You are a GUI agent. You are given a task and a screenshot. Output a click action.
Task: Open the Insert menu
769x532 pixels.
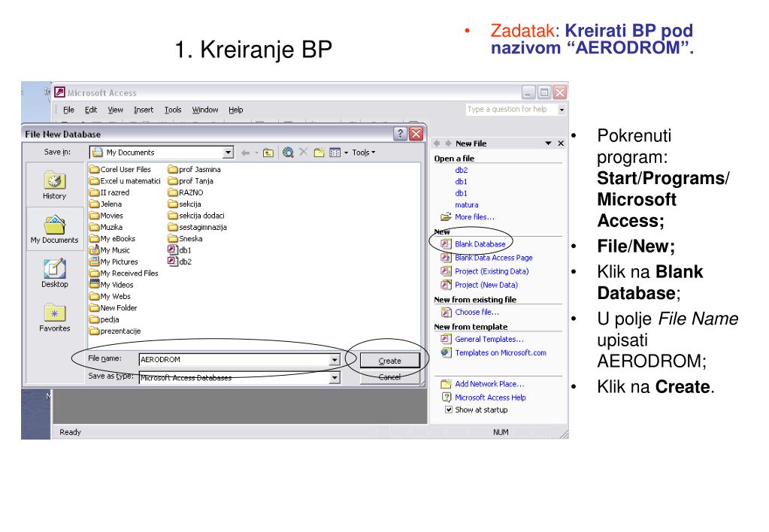[144, 110]
